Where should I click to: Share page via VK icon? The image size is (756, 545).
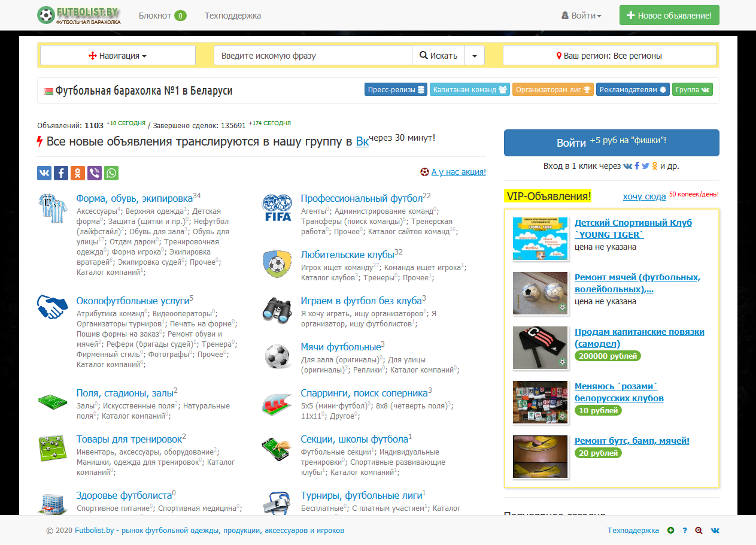[x=44, y=173]
